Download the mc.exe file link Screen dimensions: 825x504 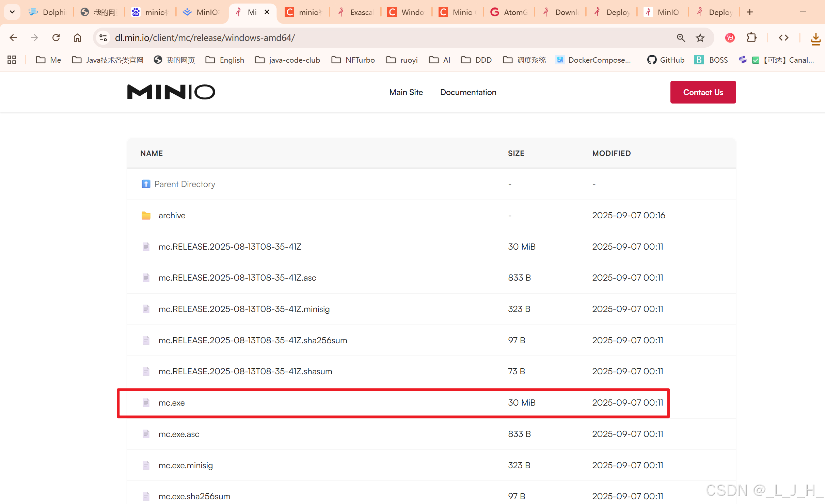point(172,403)
